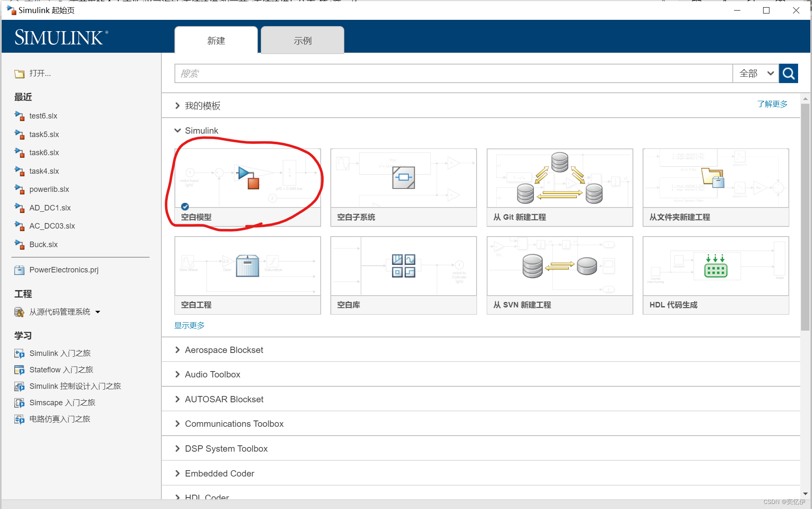This screenshot has width=812, height=509.
Task: Click the model icon for task5.slx
Action: click(x=19, y=134)
